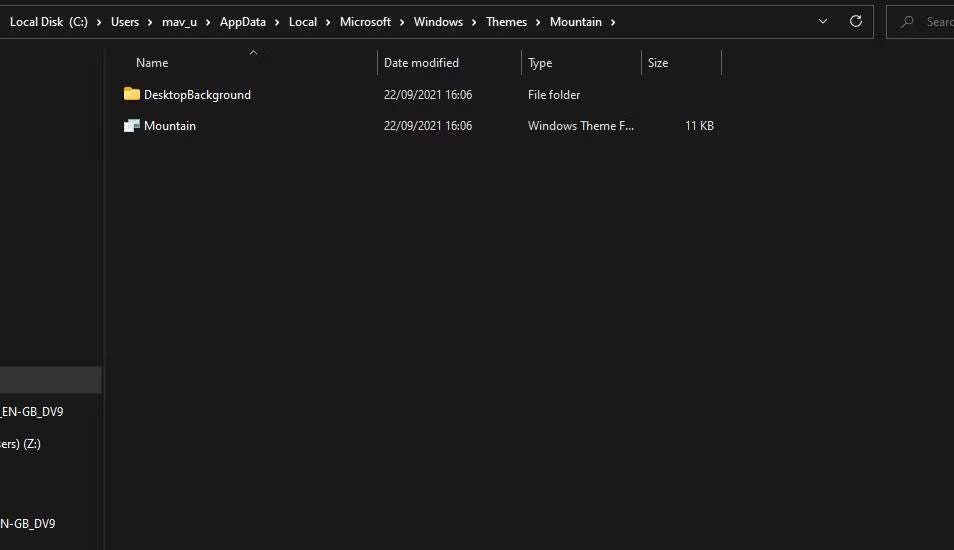The height and width of the screenshot is (550, 954).
Task: Jump to mav_u folder breadcrumb
Action: 179,22
